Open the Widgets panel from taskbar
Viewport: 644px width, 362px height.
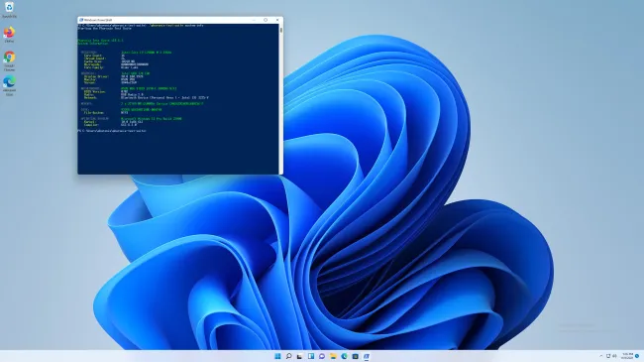311,356
